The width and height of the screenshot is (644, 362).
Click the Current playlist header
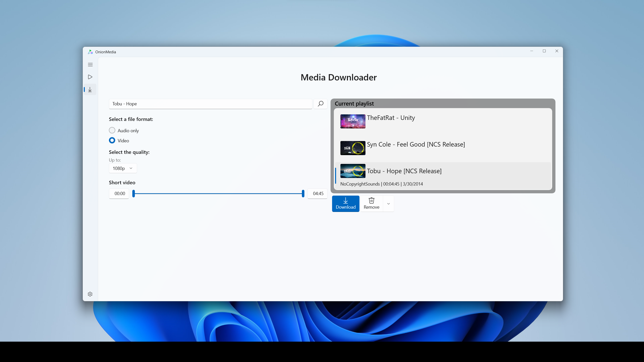pyautogui.click(x=354, y=104)
